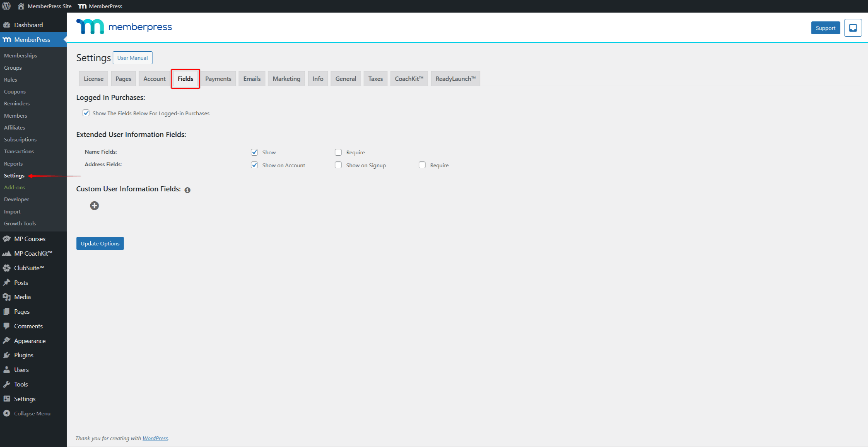The width and height of the screenshot is (868, 447).
Task: Click the info icon beside Custom User Information Fields
Action: click(x=187, y=190)
